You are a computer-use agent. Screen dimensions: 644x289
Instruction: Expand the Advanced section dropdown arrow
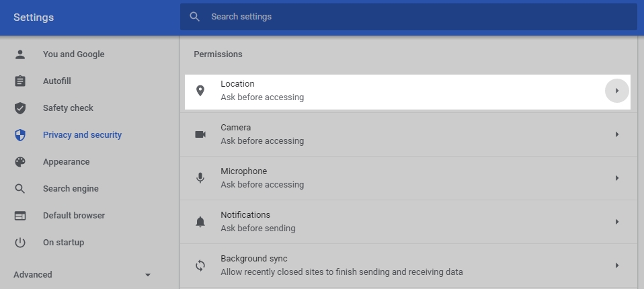click(x=148, y=275)
